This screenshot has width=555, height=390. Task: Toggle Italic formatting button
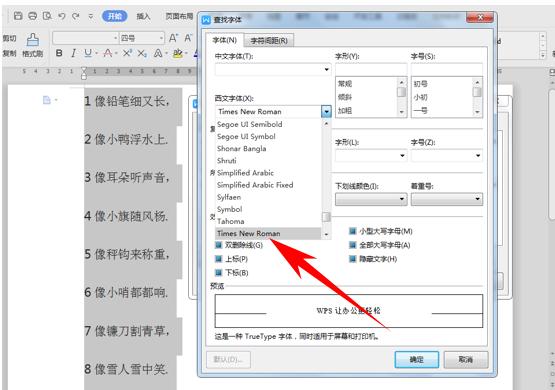point(73,53)
